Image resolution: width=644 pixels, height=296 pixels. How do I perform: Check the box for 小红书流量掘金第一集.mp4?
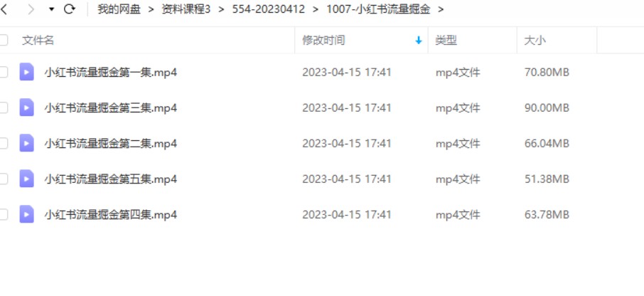[x=4, y=73]
